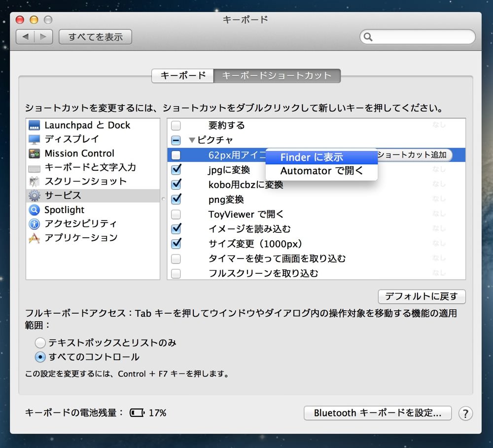Image resolution: width=493 pixels, height=448 pixels.
Task: Click the キーボードと文字入力 keyboard icon
Action: [x=35, y=169]
